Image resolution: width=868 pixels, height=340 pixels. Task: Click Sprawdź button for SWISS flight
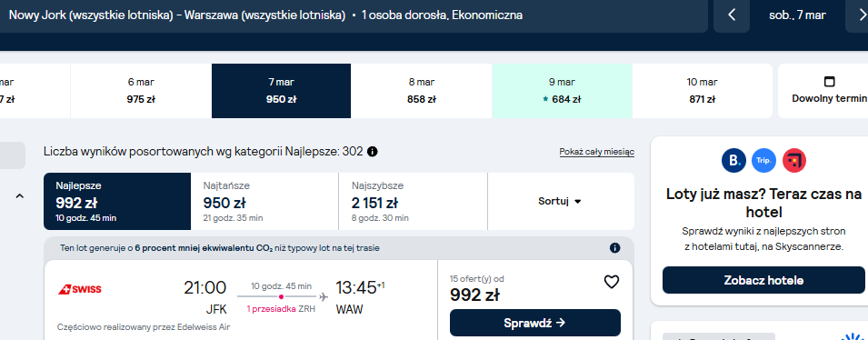[x=535, y=323]
